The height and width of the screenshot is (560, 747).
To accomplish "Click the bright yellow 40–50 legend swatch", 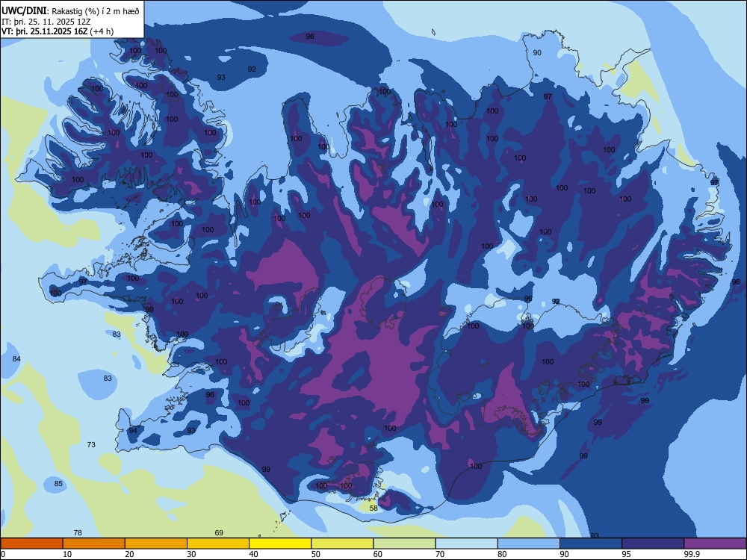I will click(x=280, y=544).
